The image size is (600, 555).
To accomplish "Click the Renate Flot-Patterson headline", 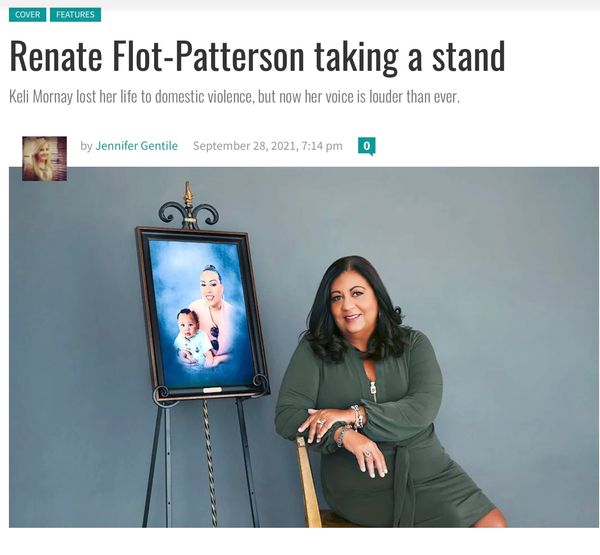I will pos(257,57).
